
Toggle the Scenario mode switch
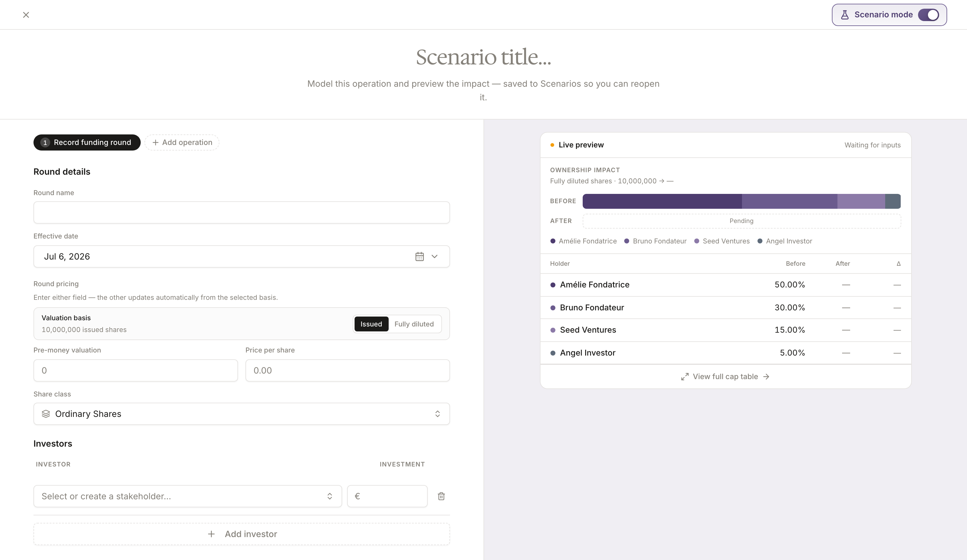coord(928,15)
